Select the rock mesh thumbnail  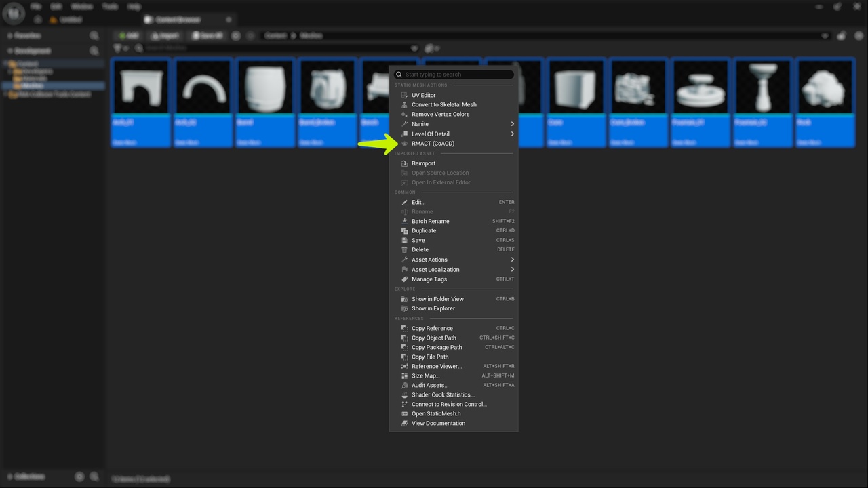[825, 87]
